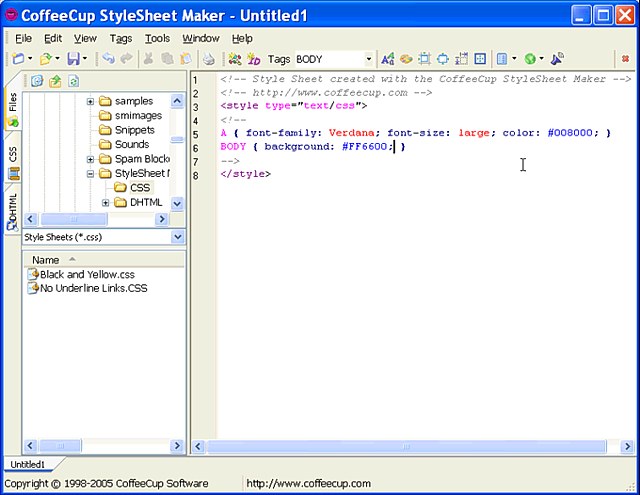Switch to the Files side tab
The image size is (640, 495).
coord(13,108)
